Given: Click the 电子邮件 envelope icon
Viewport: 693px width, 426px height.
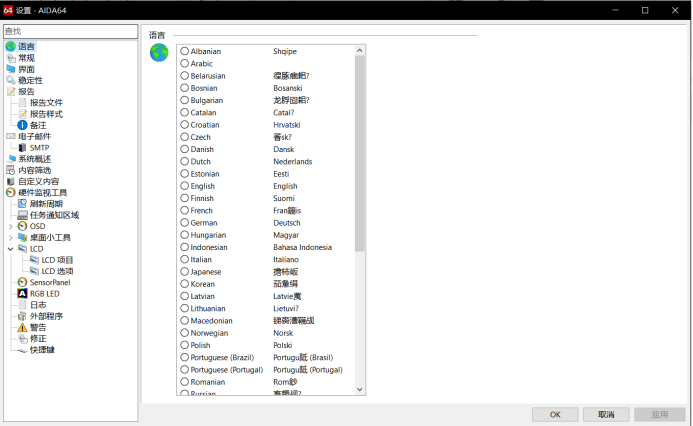Looking at the screenshot, I should [11, 136].
